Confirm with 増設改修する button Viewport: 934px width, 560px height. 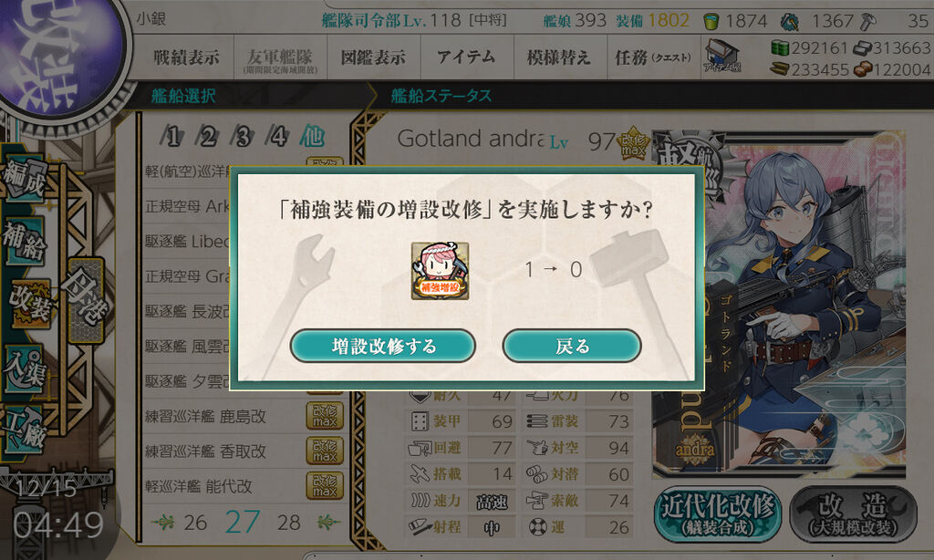pyautogui.click(x=382, y=347)
